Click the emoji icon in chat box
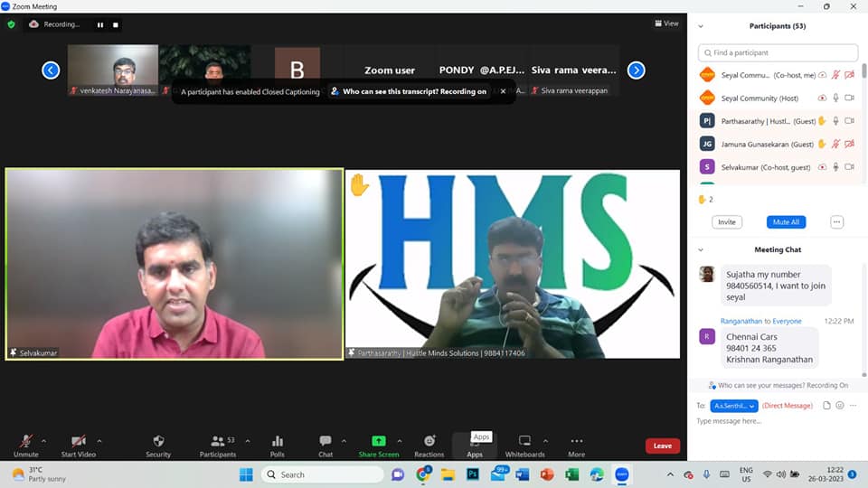This screenshot has width=868, height=488. (840, 406)
